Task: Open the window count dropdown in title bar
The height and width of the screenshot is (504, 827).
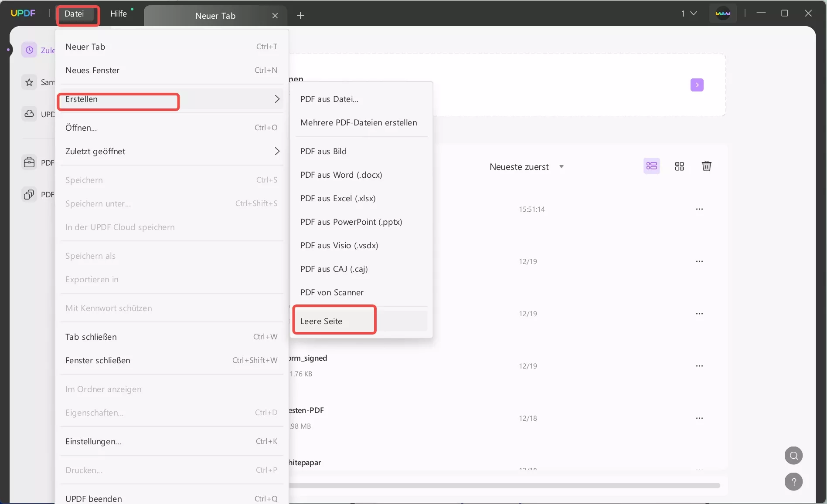Action: [689, 14]
